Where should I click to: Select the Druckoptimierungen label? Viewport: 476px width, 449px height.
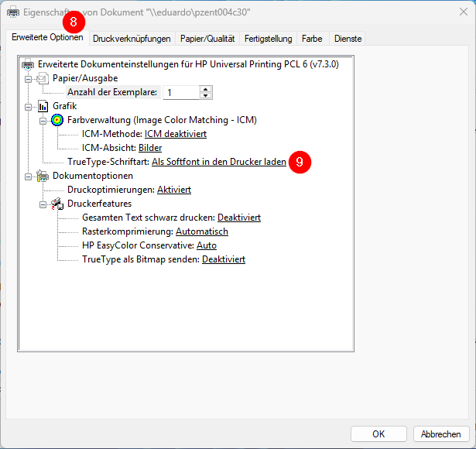point(111,190)
